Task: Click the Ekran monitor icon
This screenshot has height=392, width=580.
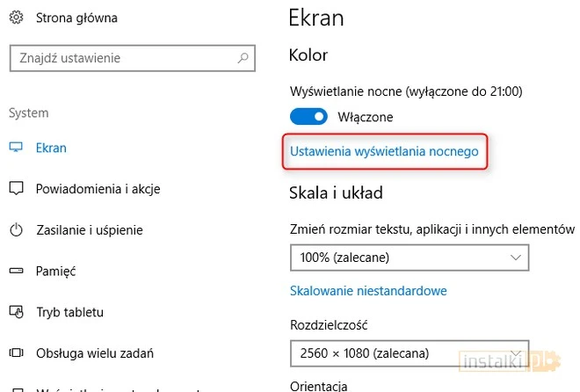Action: point(16,149)
